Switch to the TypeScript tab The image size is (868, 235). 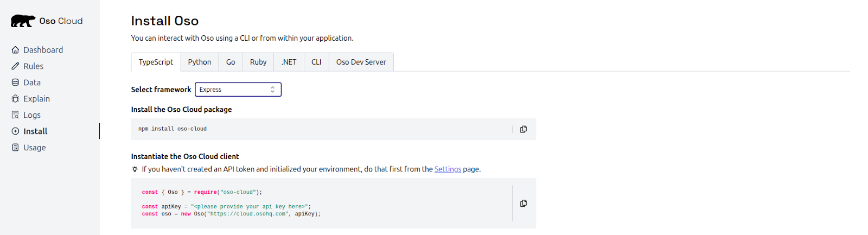pos(156,62)
